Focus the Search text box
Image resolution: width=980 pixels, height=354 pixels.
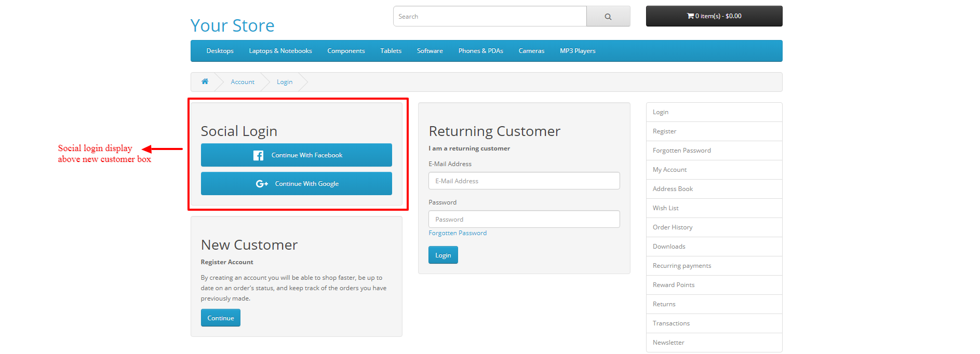pyautogui.click(x=489, y=17)
